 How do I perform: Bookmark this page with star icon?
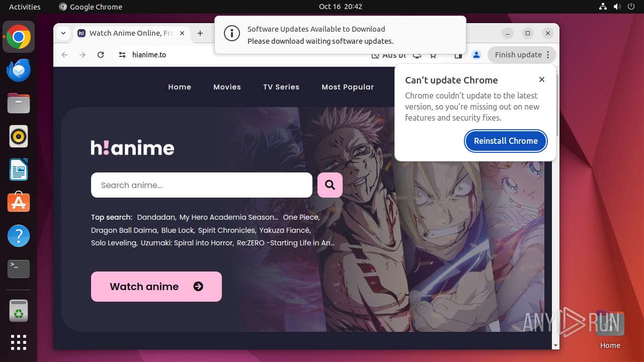tap(433, 55)
